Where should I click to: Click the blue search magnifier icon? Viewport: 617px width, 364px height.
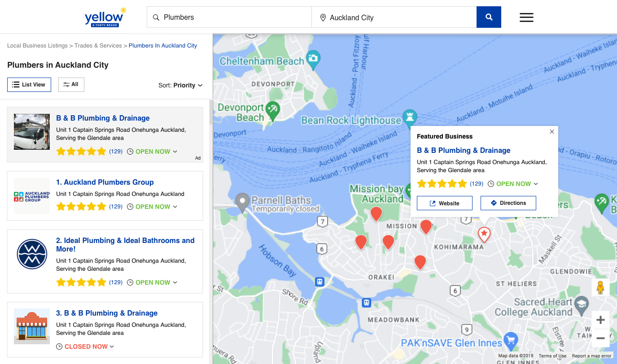[x=489, y=17]
